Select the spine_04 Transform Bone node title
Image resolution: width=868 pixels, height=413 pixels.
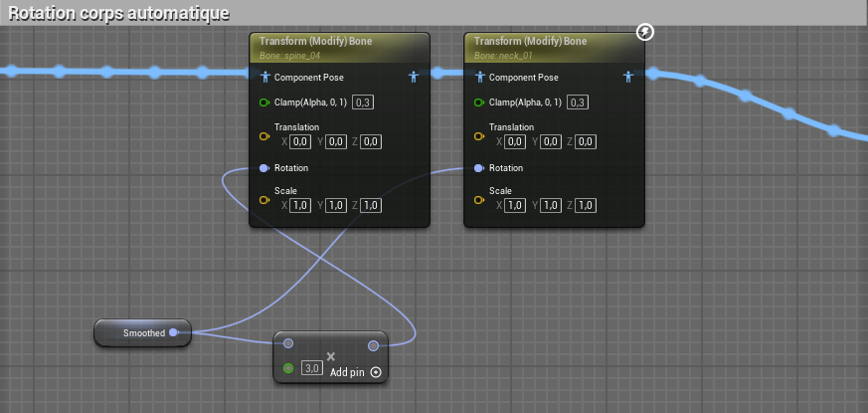[x=315, y=41]
